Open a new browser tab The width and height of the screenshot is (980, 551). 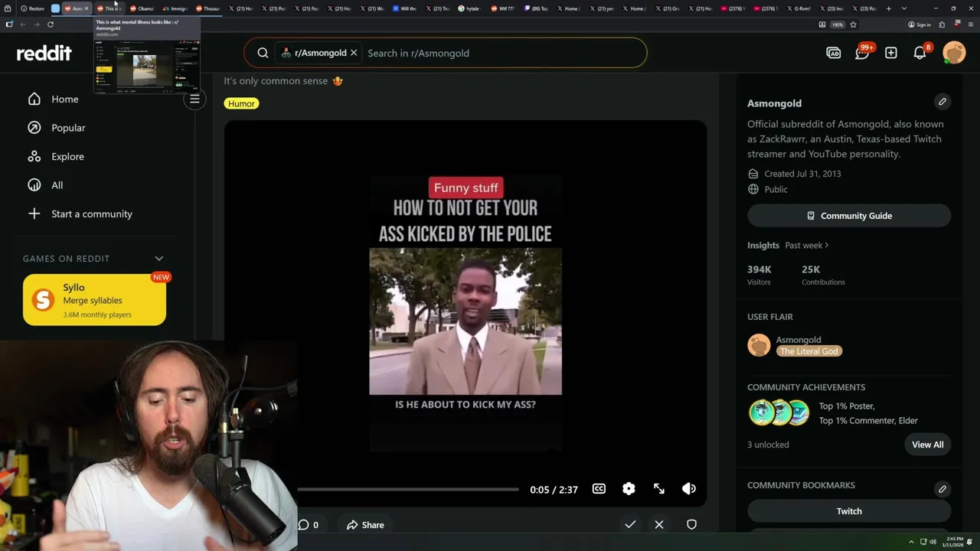[x=888, y=8]
